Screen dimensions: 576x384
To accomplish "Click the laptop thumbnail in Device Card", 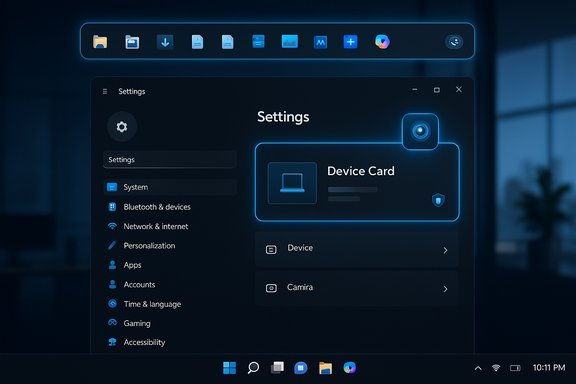I will [292, 183].
